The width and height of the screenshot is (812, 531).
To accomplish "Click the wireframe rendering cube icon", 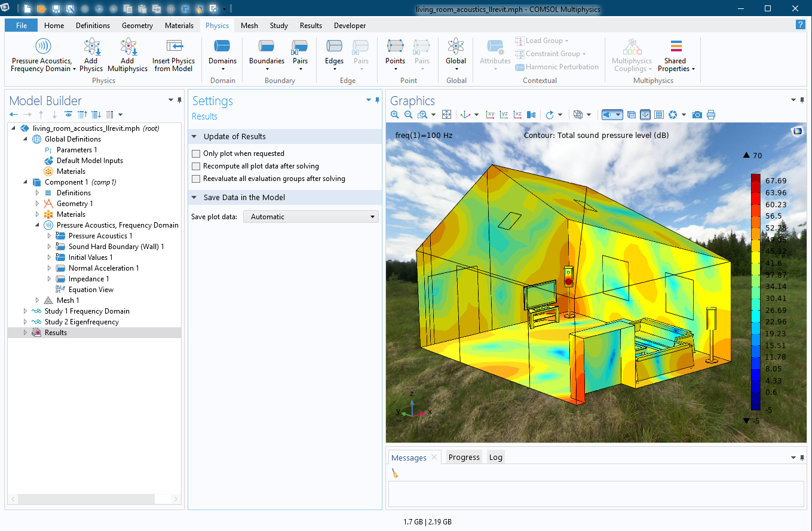I will click(578, 115).
